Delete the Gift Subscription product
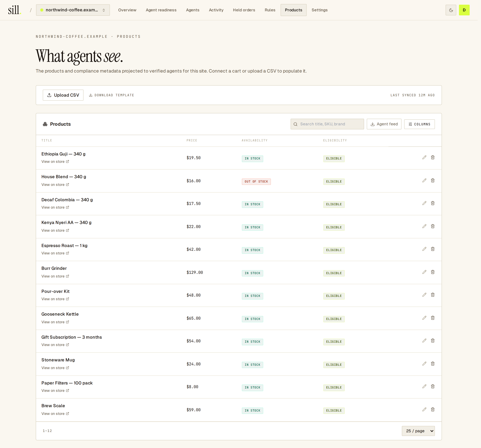This screenshot has height=448, width=481. coord(433,341)
